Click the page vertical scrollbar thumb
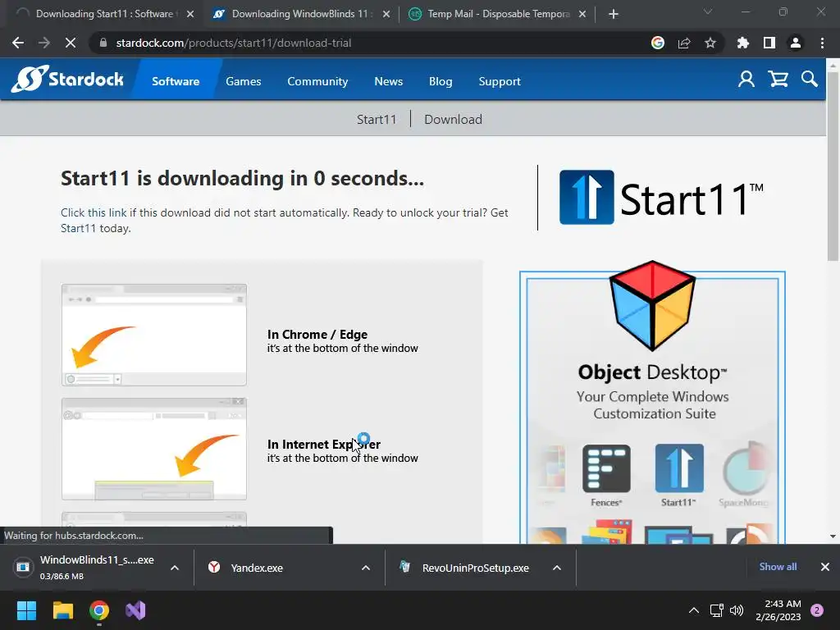This screenshot has width=840, height=630. (833, 166)
